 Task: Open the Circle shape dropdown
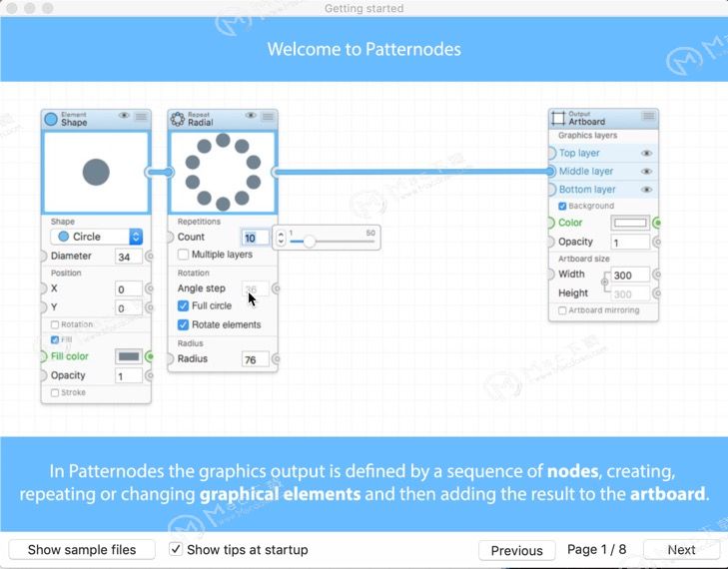coord(97,237)
